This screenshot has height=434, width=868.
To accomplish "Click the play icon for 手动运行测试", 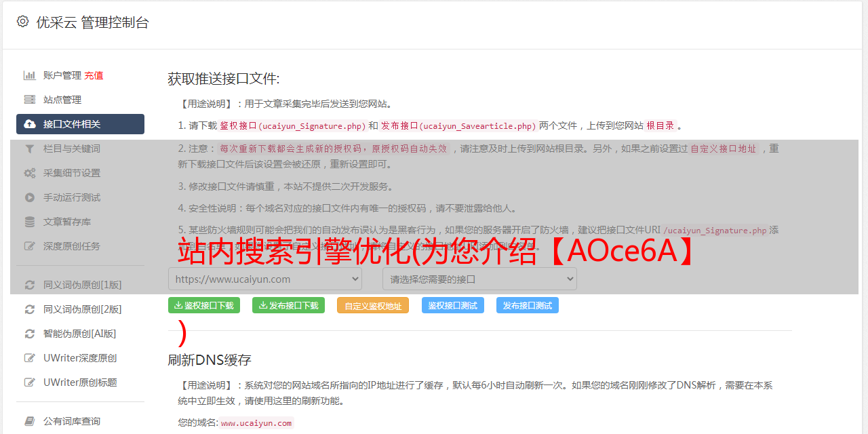I will (x=30, y=197).
